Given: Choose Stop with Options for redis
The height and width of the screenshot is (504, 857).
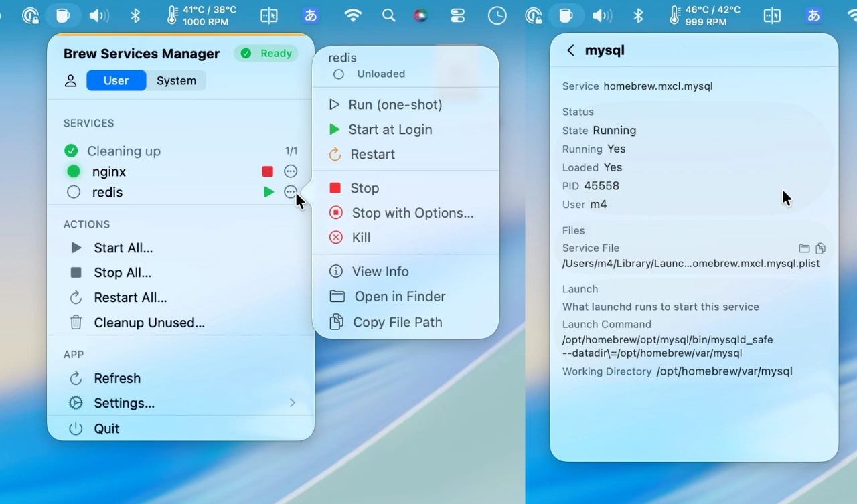Looking at the screenshot, I should click(412, 213).
